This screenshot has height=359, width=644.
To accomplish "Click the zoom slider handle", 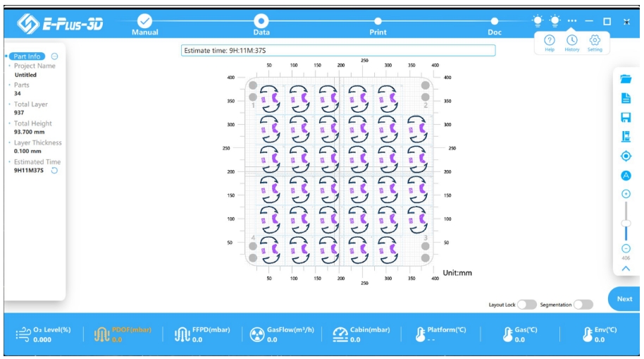I will point(626,223).
